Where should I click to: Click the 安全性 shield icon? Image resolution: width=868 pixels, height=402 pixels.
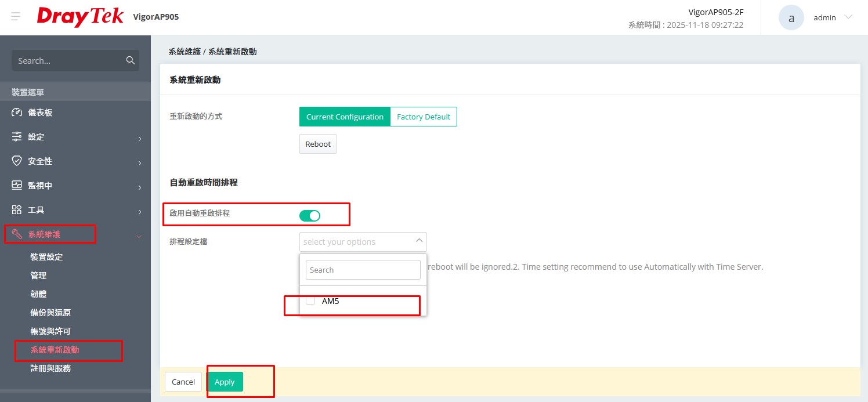pyautogui.click(x=17, y=161)
